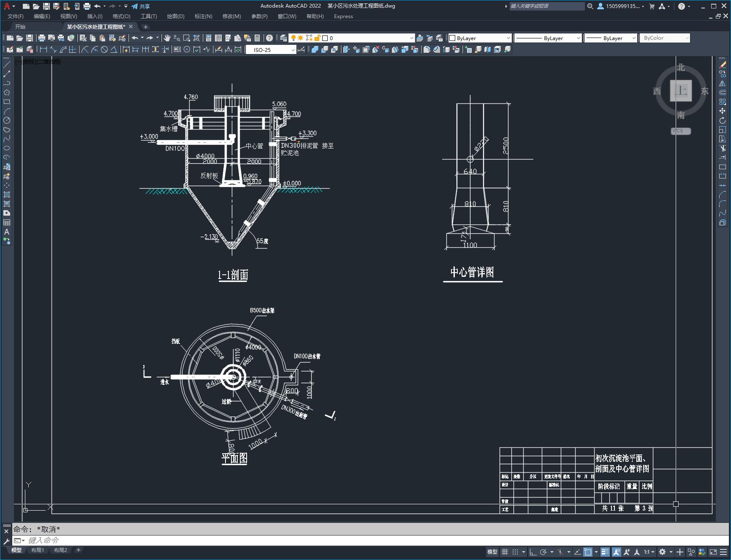
Task: Activate the Pan hand tool
Action: [x=167, y=38]
